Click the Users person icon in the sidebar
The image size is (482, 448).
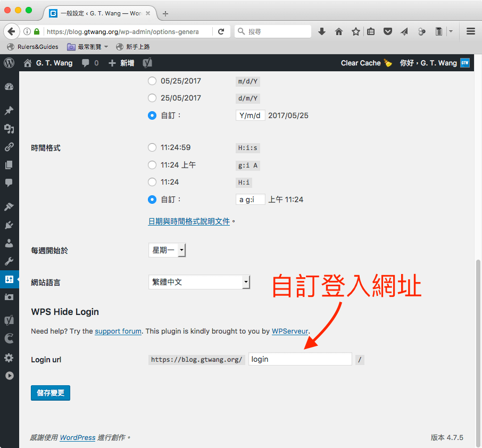(9, 243)
